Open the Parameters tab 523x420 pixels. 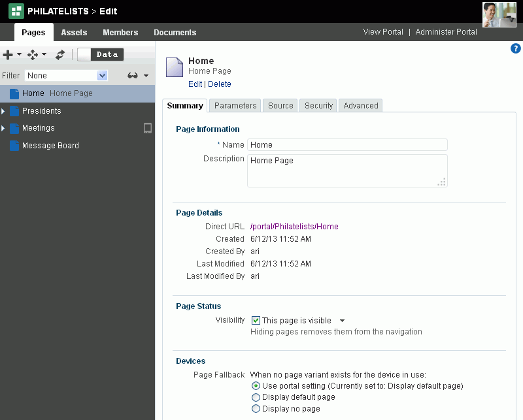(x=235, y=106)
